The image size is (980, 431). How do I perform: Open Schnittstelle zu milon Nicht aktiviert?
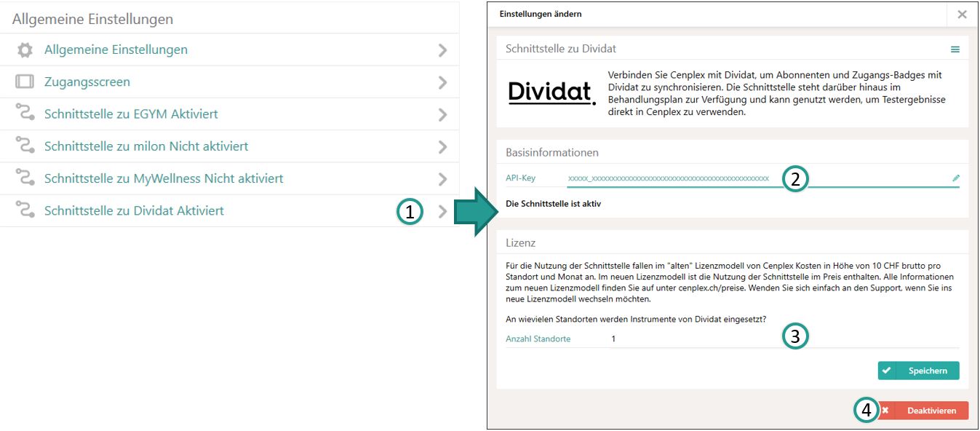[x=229, y=146]
